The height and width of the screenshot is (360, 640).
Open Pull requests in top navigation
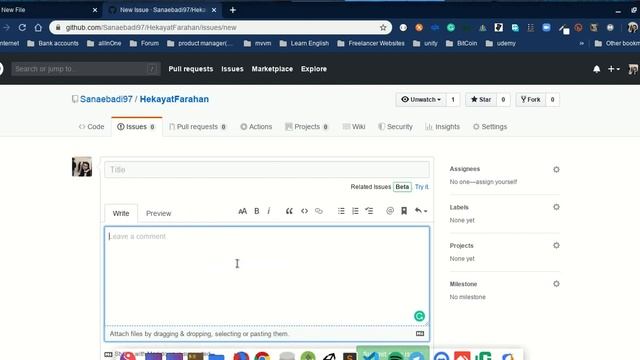coord(191,69)
